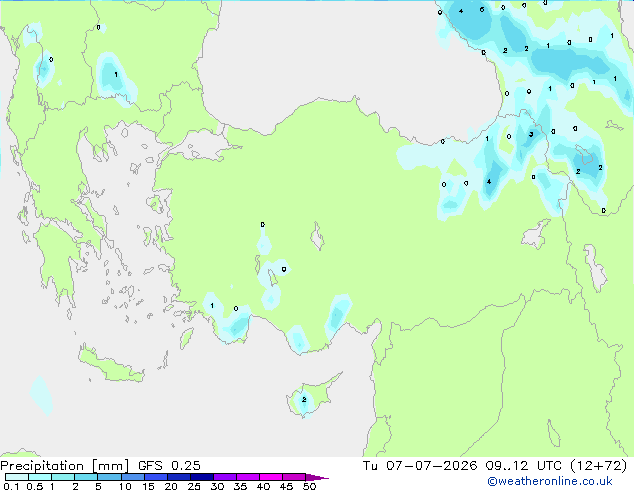Screen dimensions: 634x490
Task: Click the '(12+72)' forecast offset text
Action: [598, 466]
